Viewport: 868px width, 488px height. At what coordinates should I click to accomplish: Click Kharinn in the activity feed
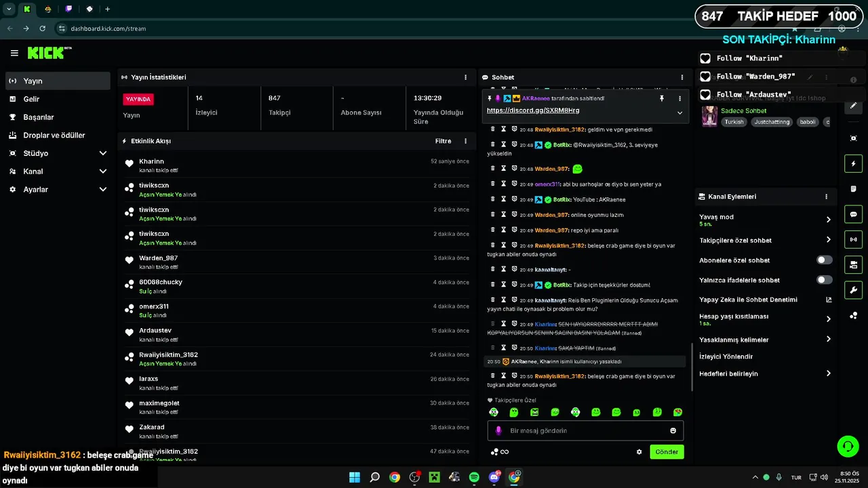[x=151, y=161]
